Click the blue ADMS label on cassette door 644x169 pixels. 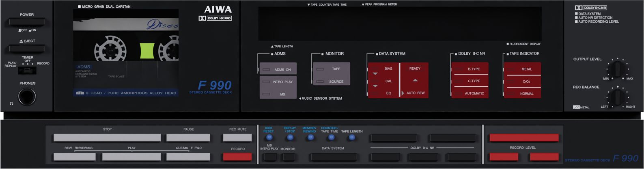(x=84, y=66)
